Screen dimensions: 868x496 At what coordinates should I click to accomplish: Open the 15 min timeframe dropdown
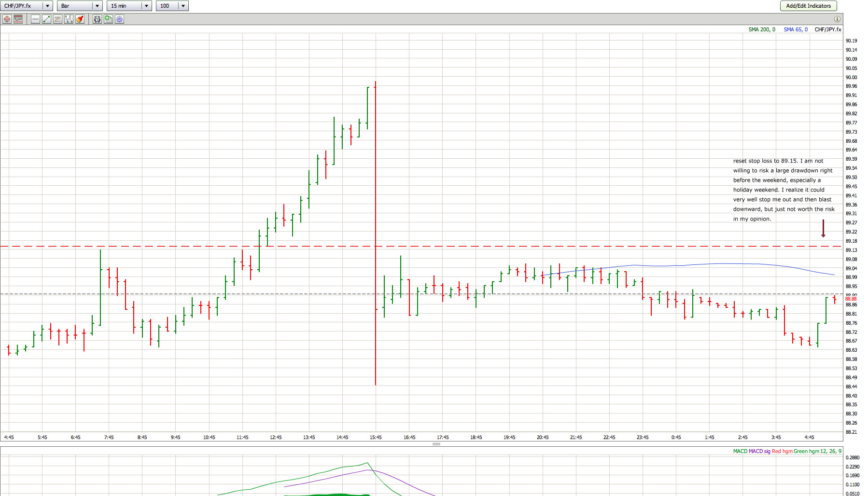[146, 6]
